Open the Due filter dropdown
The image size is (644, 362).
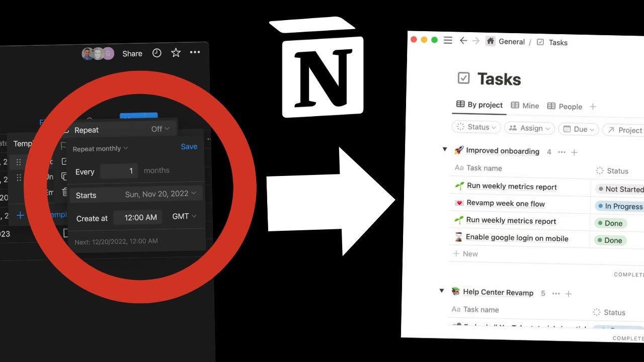pyautogui.click(x=579, y=129)
